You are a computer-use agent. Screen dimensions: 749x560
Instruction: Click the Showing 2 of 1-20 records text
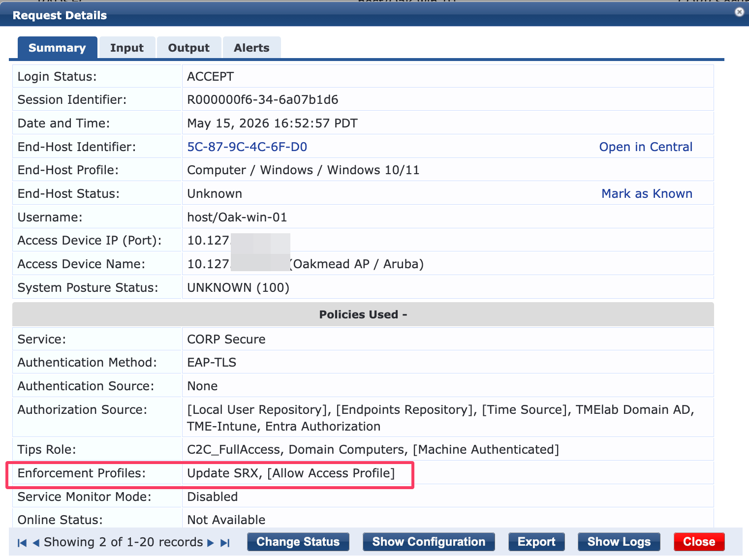124,542
